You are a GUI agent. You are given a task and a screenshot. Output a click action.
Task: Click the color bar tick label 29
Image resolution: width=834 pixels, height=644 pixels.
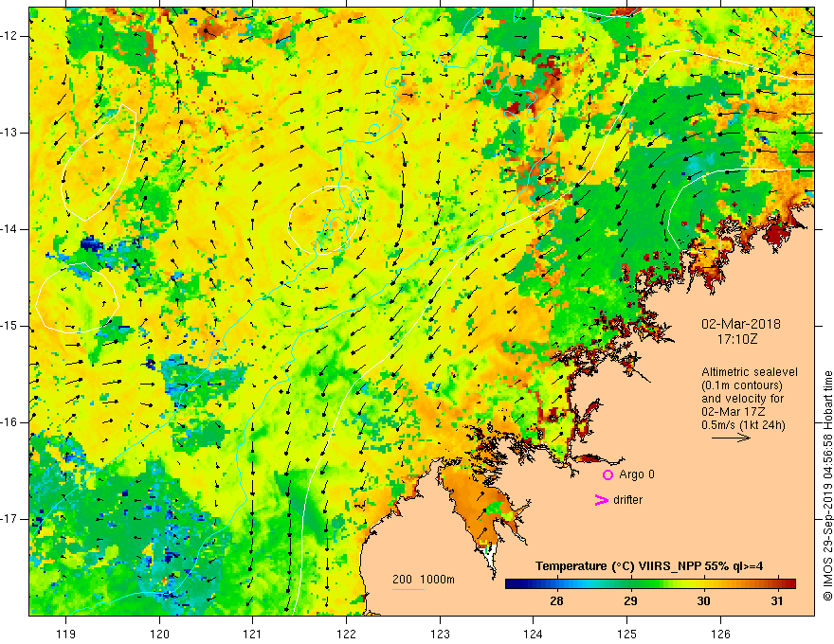(x=630, y=601)
